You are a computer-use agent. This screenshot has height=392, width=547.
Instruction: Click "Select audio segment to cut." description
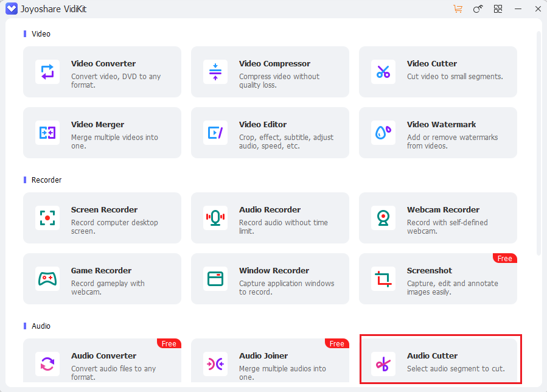[x=456, y=369]
